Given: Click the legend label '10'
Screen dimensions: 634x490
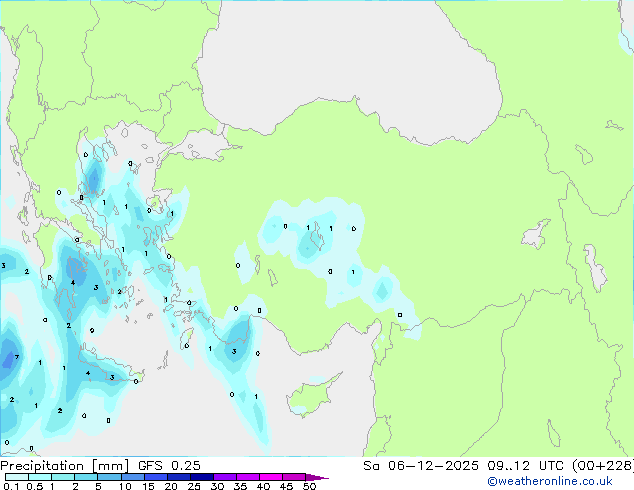Looking at the screenshot, I should click(125, 486).
